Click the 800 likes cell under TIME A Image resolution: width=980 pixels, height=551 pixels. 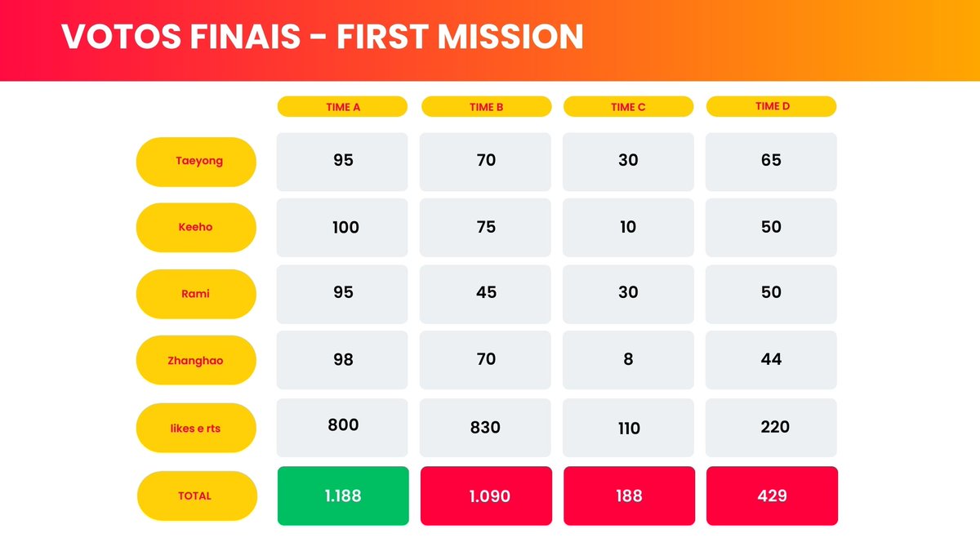click(342, 428)
